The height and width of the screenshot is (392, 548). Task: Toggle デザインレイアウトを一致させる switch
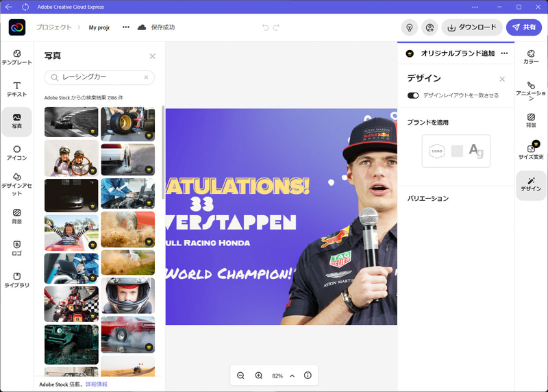[x=413, y=95]
